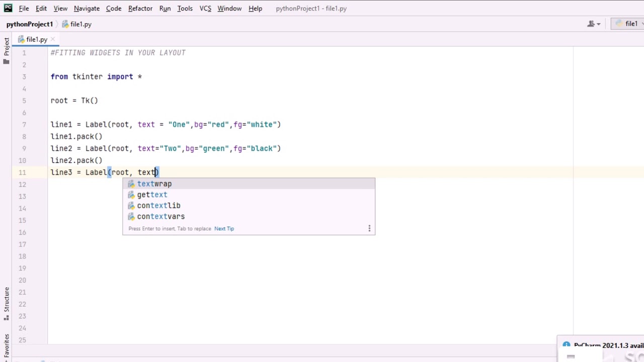The width and height of the screenshot is (644, 362).
Task: Click the Next Tip link
Action: pos(224,229)
